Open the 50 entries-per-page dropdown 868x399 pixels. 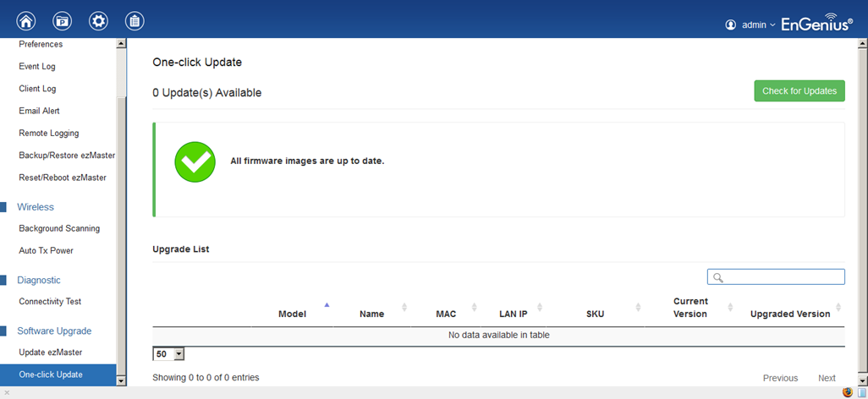[x=168, y=353]
